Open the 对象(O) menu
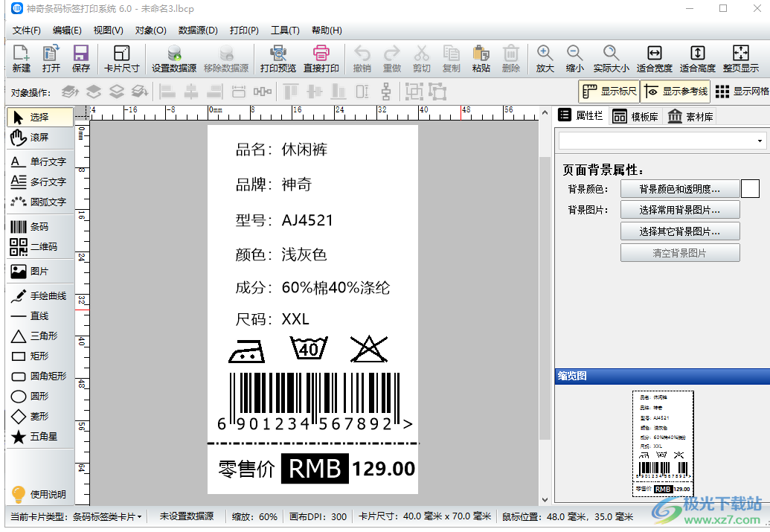Viewport: 770px width, 532px height. [151, 31]
